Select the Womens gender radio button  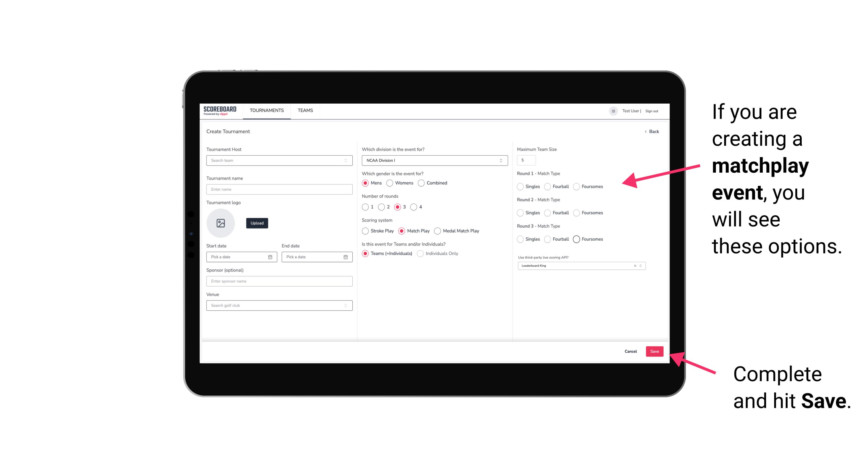pos(390,183)
